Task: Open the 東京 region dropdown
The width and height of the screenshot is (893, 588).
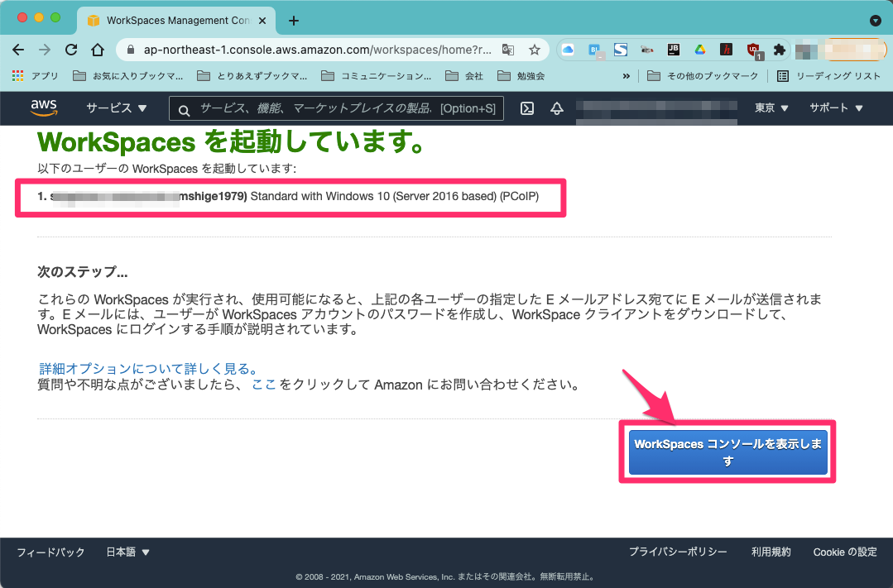Action: coord(770,108)
